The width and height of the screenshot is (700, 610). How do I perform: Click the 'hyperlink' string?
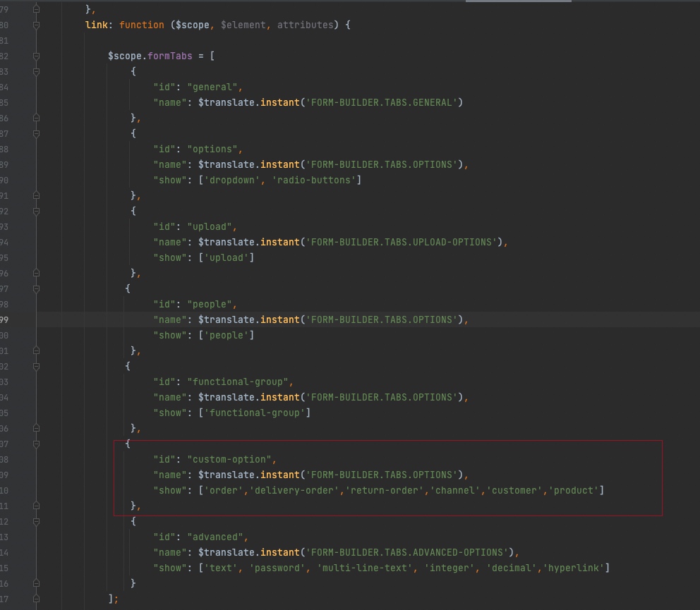tap(573, 568)
